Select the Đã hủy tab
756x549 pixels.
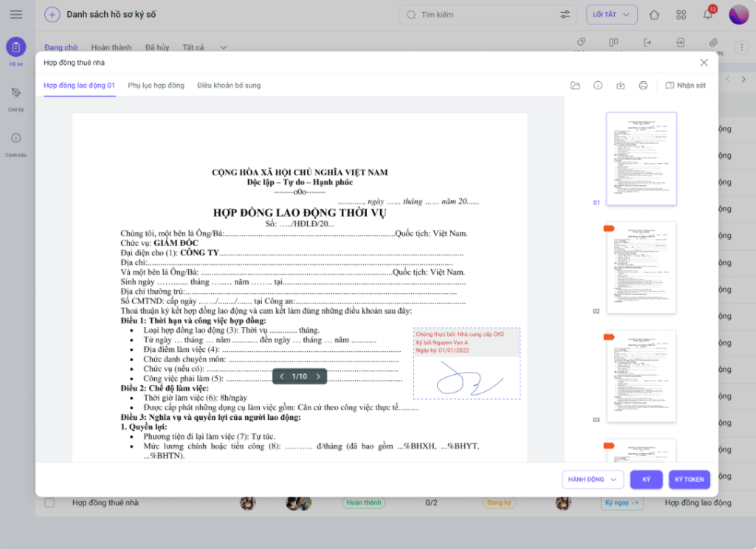[157, 47]
